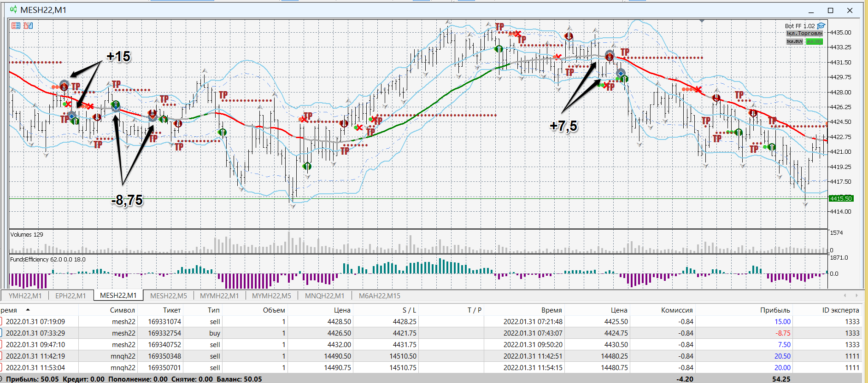Screen dimensions: 868x383
Task: Click ticket number 169332754
Action: (164, 333)
